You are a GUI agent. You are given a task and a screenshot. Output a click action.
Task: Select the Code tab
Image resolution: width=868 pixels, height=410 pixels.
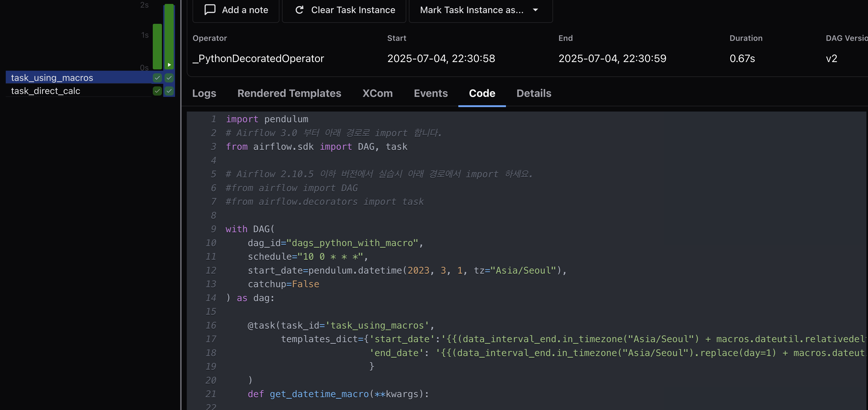tap(482, 93)
